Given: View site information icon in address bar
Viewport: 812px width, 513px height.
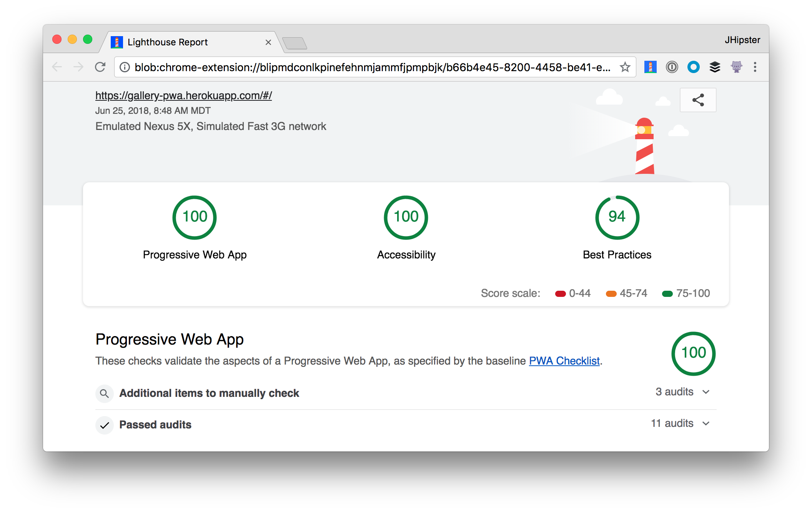Looking at the screenshot, I should pyautogui.click(x=125, y=67).
